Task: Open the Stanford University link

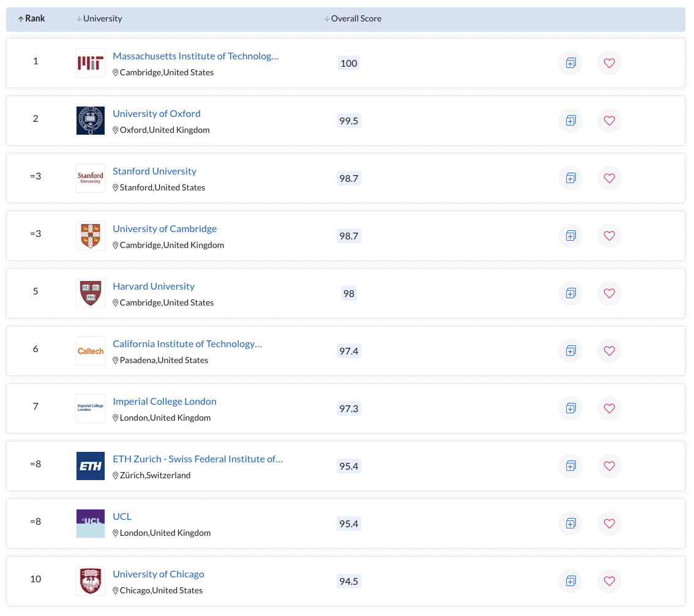Action: click(154, 171)
